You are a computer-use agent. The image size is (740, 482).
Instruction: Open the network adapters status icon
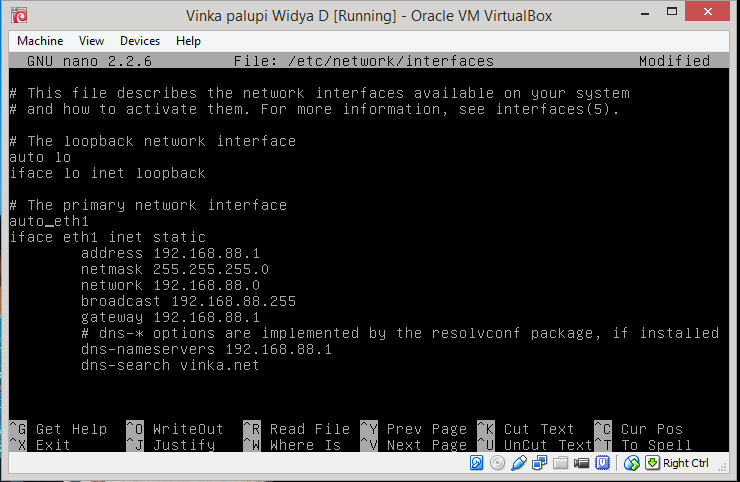tap(539, 463)
